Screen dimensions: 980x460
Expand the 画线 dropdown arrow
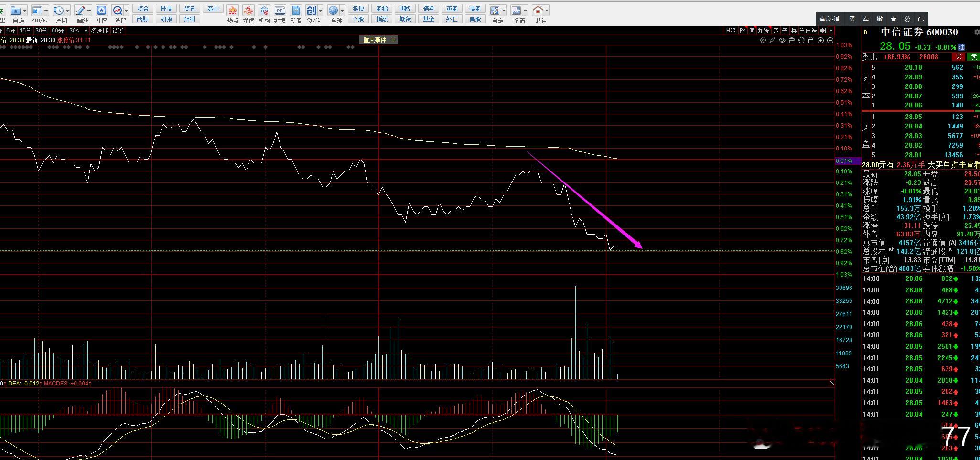click(x=89, y=11)
